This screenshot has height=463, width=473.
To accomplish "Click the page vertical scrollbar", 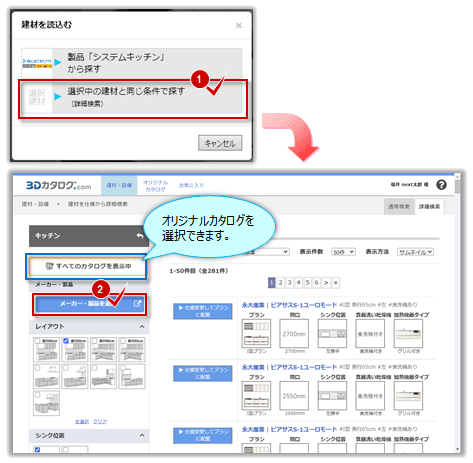I will point(457,313).
